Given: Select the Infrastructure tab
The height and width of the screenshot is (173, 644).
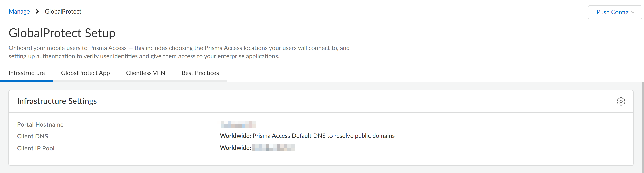Looking at the screenshot, I should click(x=26, y=73).
